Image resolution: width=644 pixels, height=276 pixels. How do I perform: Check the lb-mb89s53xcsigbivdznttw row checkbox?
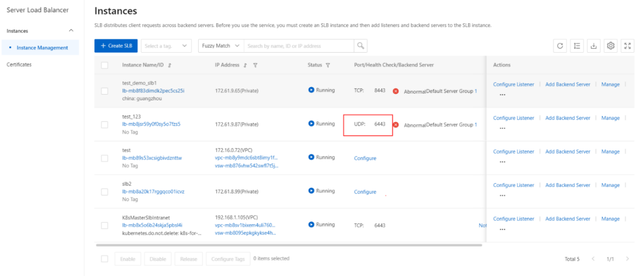pyautogui.click(x=104, y=158)
